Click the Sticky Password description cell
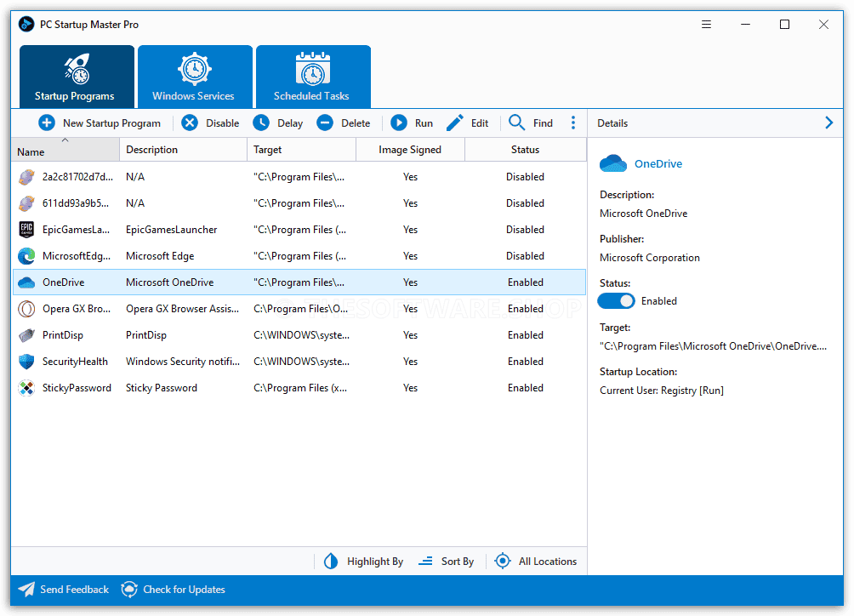 point(162,388)
